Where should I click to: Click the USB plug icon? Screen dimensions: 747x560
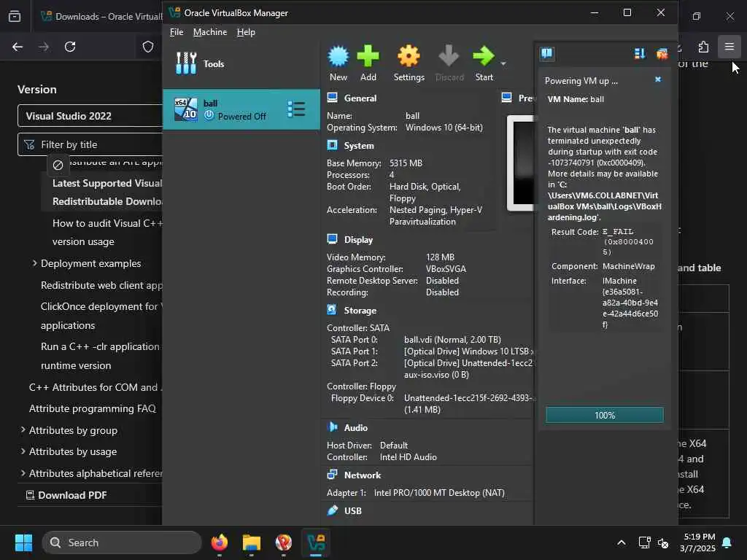[332, 510]
